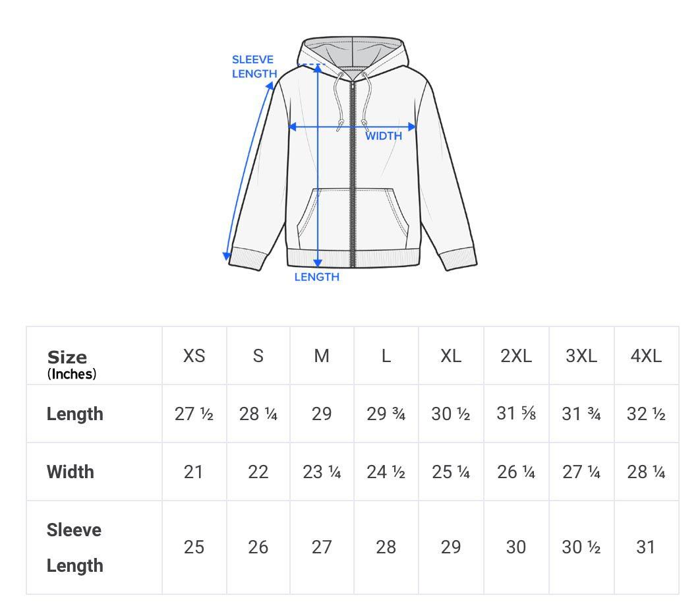Click the 21 width value for XS
700x616 pixels.
point(194,472)
